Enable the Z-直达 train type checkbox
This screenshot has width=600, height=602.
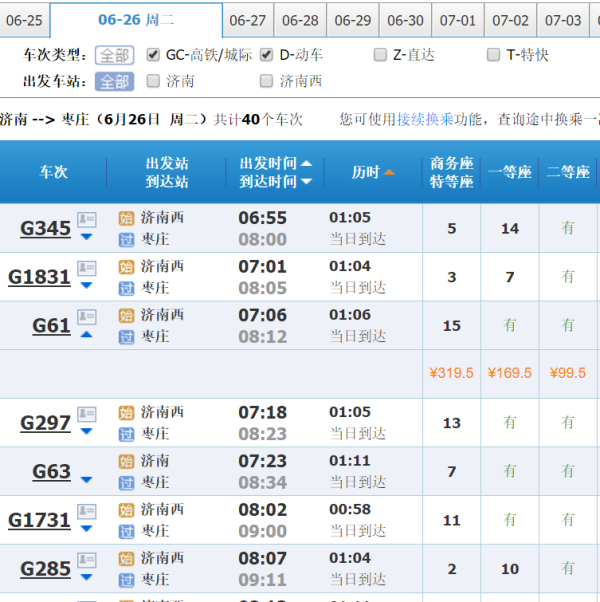tap(380, 55)
